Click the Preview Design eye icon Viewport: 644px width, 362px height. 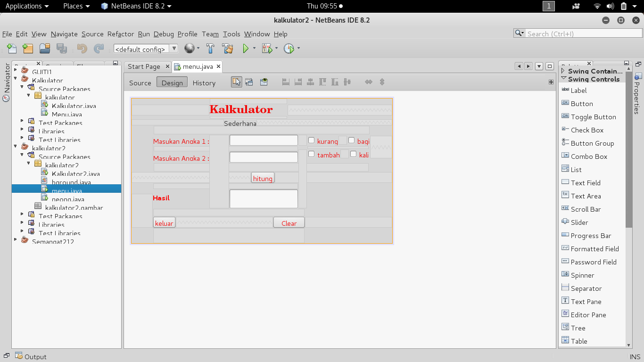[264, 82]
